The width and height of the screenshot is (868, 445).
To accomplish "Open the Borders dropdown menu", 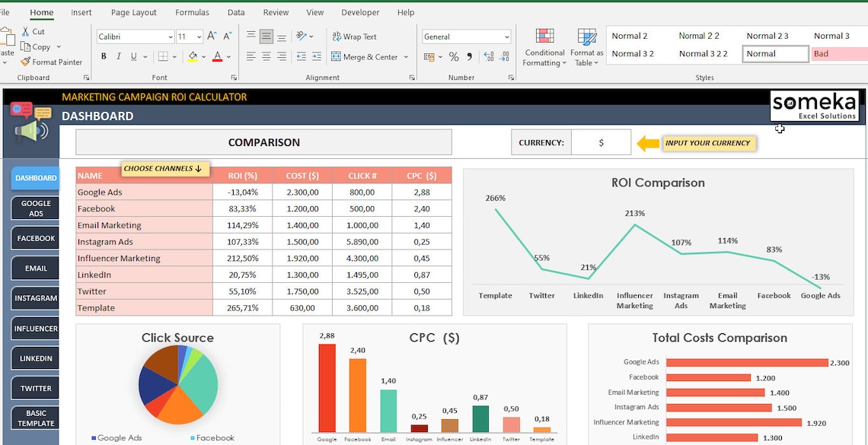I will coord(174,56).
